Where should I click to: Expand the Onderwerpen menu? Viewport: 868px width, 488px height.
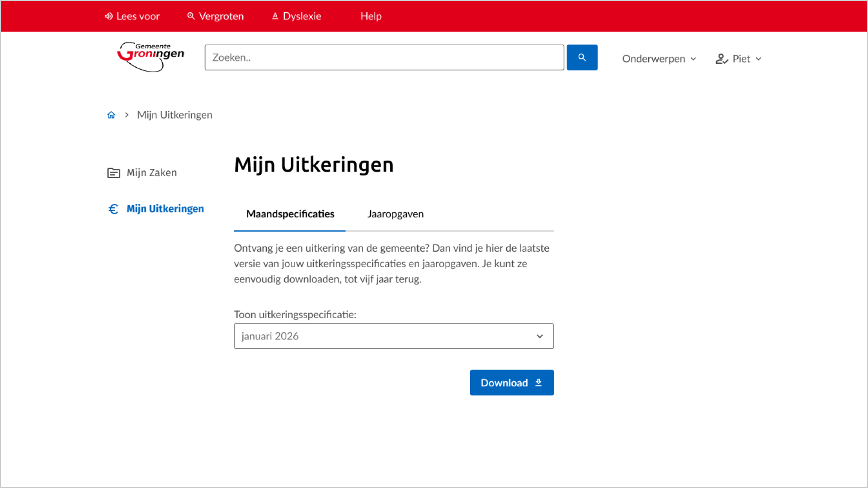[x=659, y=59]
